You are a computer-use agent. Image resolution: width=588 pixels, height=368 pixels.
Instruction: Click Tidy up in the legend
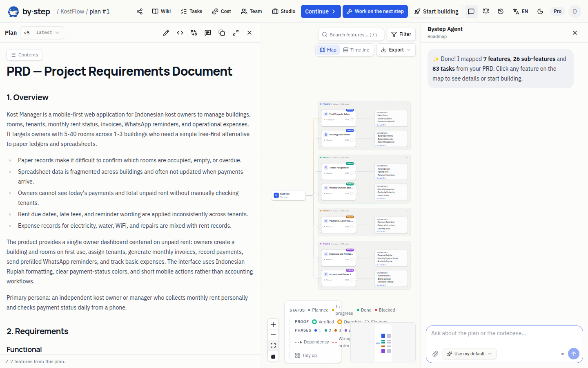point(306,355)
